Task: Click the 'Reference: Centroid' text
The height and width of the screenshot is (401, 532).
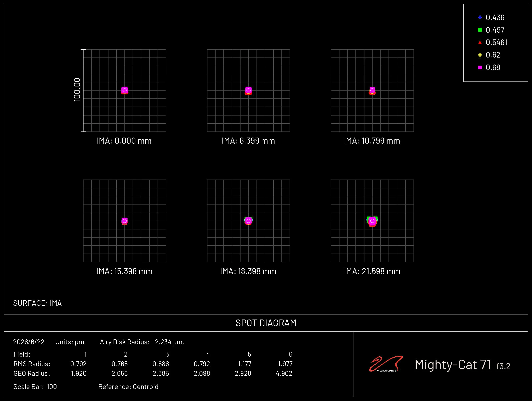Action: tap(128, 387)
